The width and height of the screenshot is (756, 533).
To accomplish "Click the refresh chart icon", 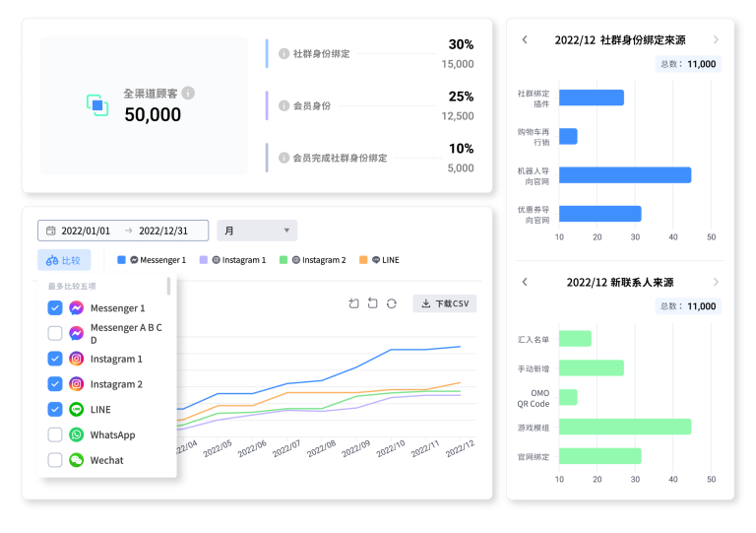I will [392, 303].
